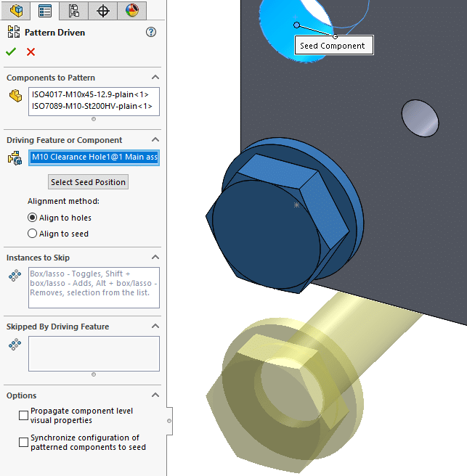Switch to the FeatureManager design tree tab
This screenshot has width=467, height=476.
[x=16, y=10]
